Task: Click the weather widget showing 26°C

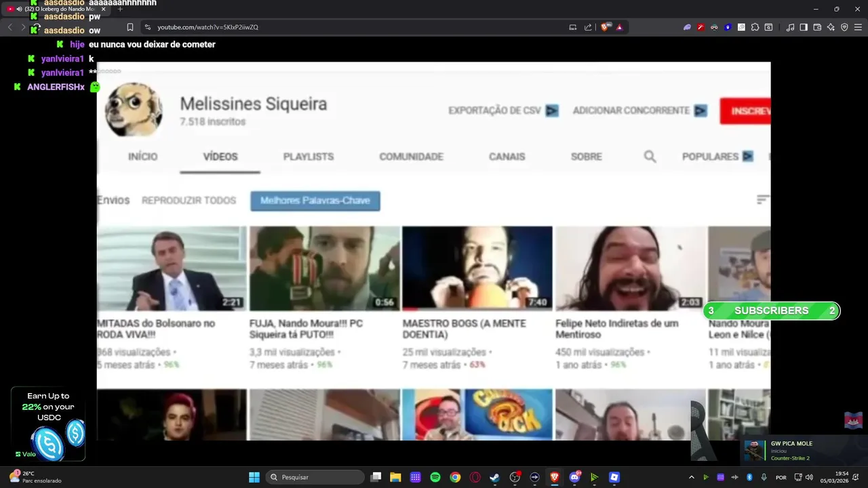Action: click(35, 477)
